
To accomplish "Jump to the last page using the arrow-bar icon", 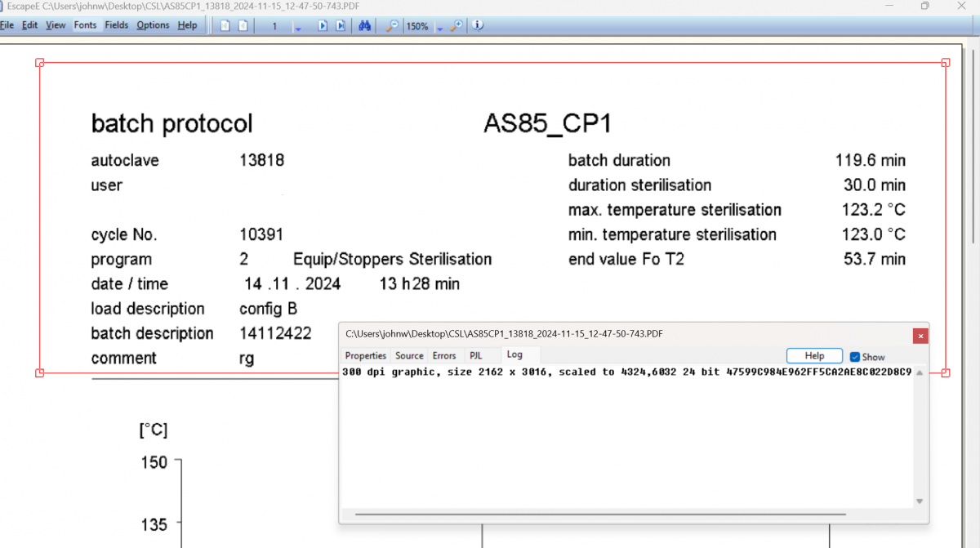I will coord(341,25).
